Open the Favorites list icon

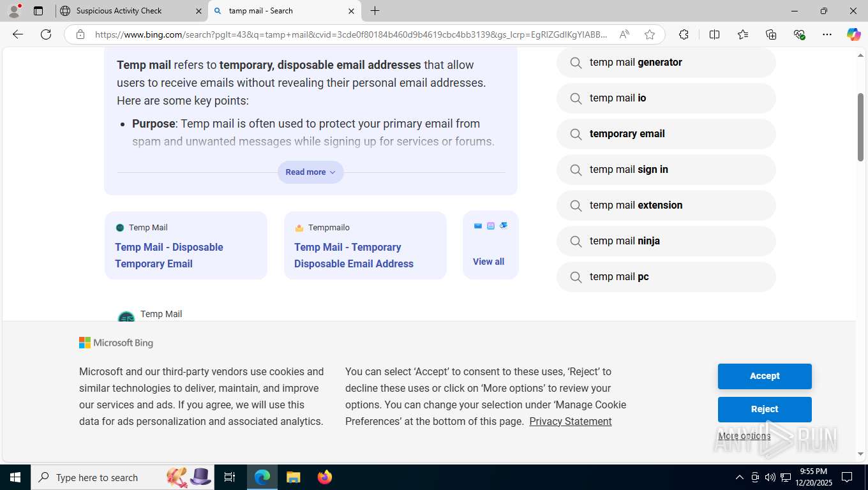click(743, 34)
